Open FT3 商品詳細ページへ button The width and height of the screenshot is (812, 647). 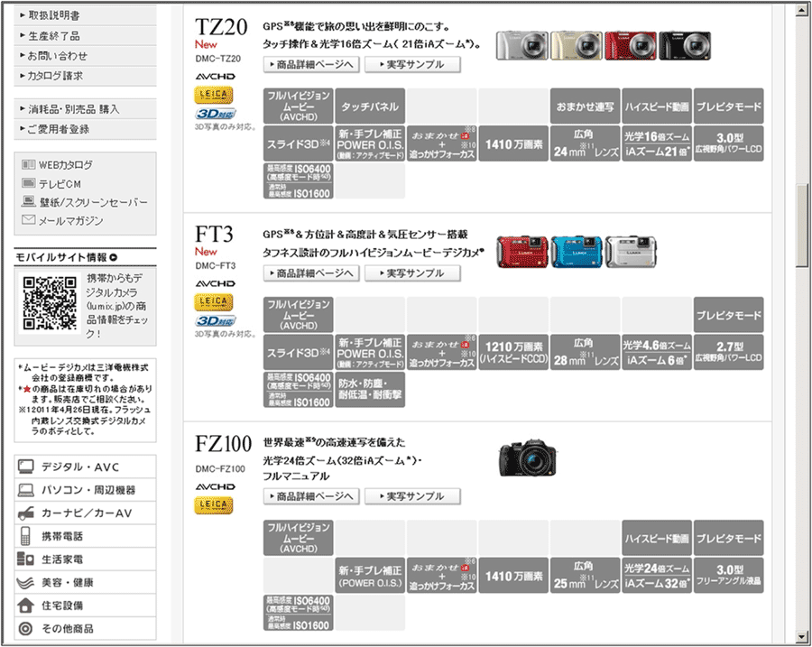pyautogui.click(x=312, y=273)
